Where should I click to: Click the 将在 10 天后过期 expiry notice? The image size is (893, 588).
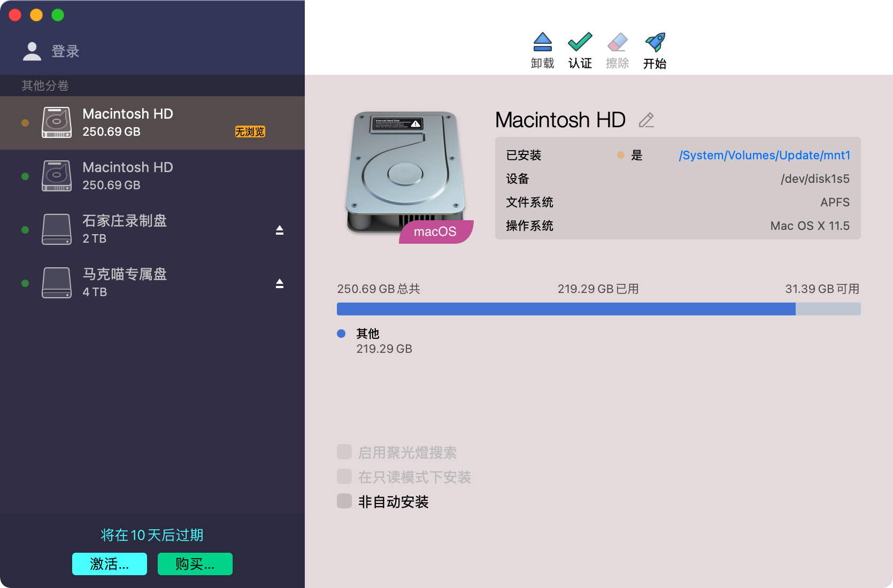(x=152, y=535)
